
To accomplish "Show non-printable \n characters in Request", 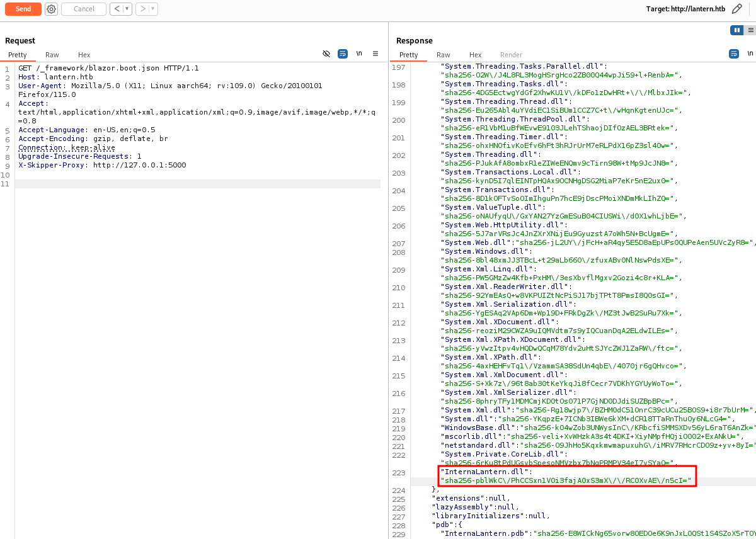I will tap(359, 54).
